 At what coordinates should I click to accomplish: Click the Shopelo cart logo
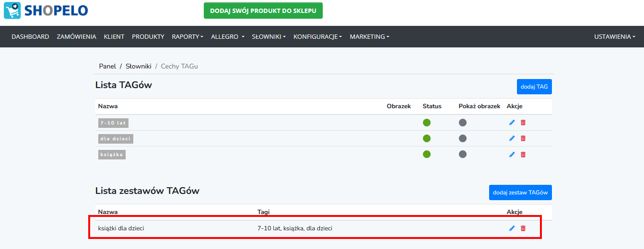46,11
